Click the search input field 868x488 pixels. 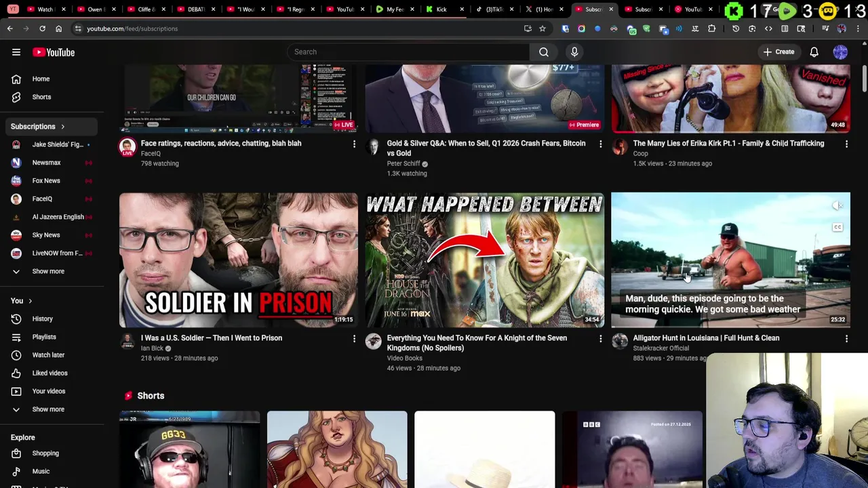pyautogui.click(x=409, y=52)
